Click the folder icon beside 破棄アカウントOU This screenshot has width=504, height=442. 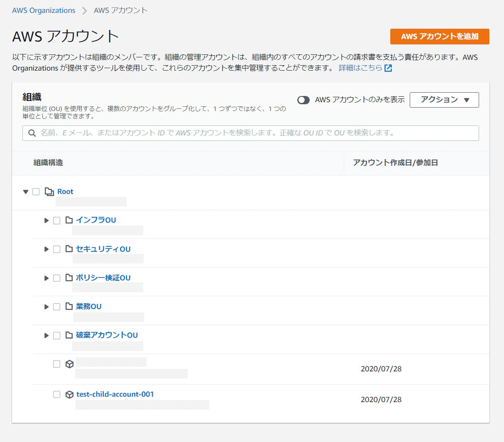pos(69,335)
